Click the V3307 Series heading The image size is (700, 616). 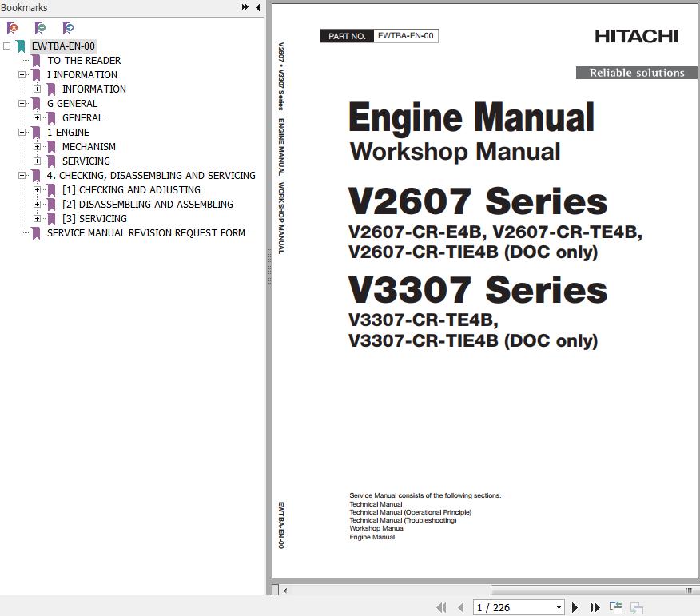pyautogui.click(x=478, y=290)
